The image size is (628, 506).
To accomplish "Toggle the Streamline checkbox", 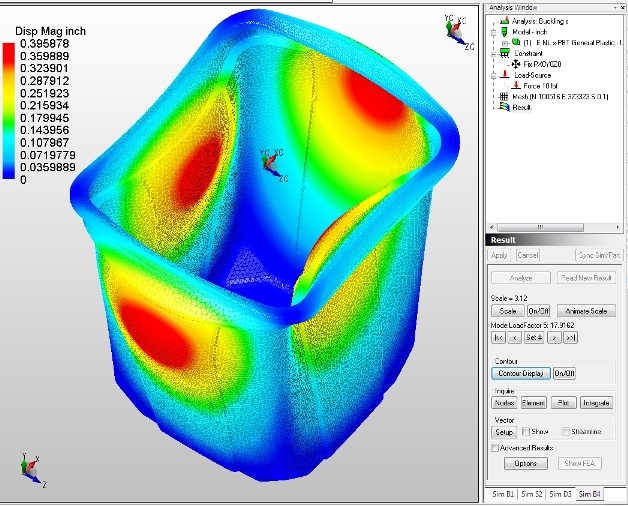I will [565, 431].
